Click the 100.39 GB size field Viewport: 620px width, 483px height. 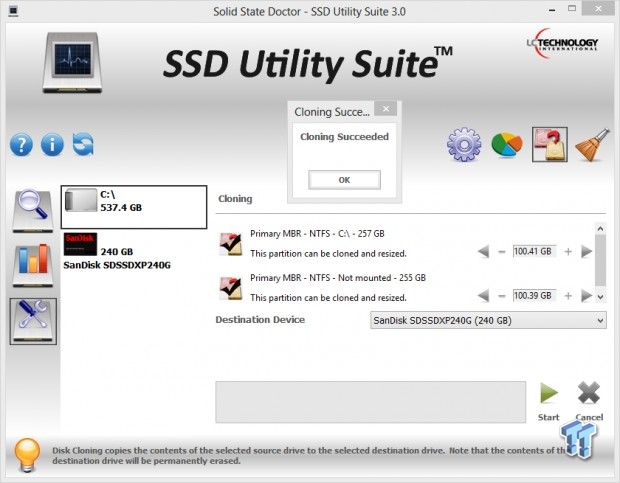[x=534, y=296]
